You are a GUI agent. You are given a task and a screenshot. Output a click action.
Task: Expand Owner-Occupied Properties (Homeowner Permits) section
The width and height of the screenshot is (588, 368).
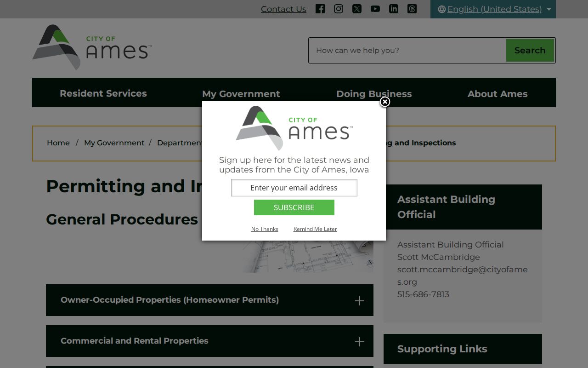[x=209, y=300]
